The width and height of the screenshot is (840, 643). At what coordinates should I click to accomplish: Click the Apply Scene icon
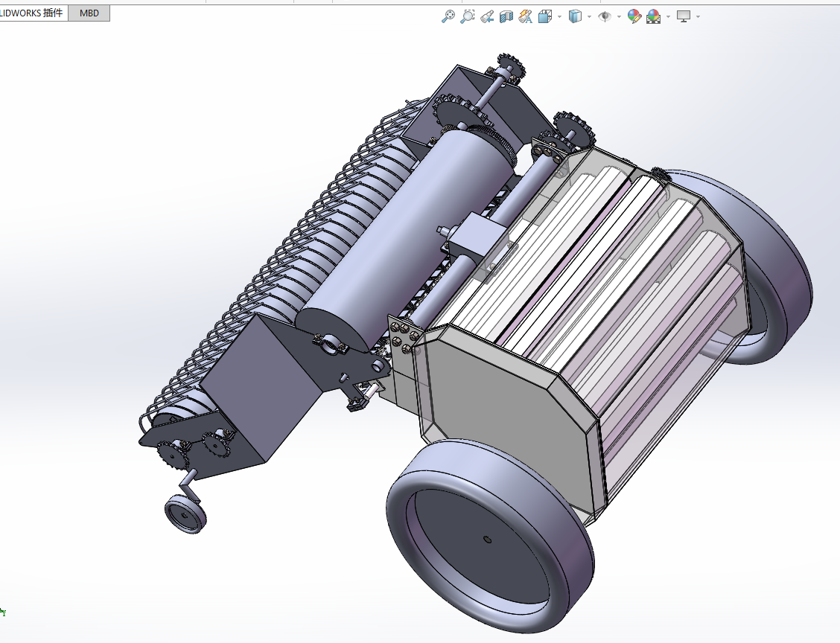pos(654,16)
